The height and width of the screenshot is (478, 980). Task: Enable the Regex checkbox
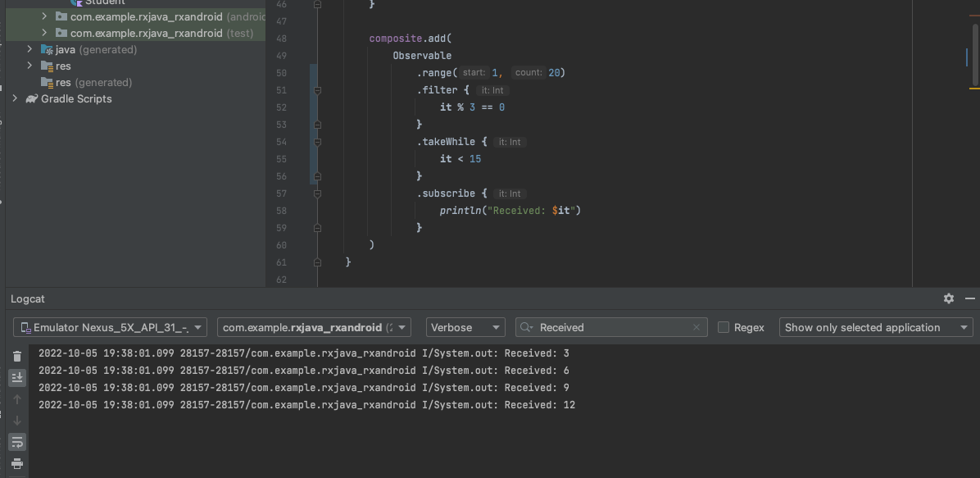point(724,327)
